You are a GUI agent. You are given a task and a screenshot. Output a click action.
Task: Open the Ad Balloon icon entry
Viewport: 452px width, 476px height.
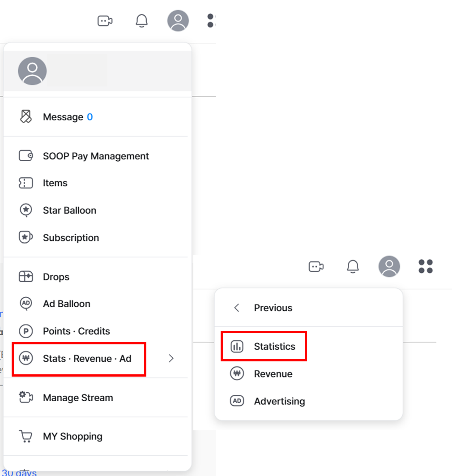pyautogui.click(x=26, y=304)
